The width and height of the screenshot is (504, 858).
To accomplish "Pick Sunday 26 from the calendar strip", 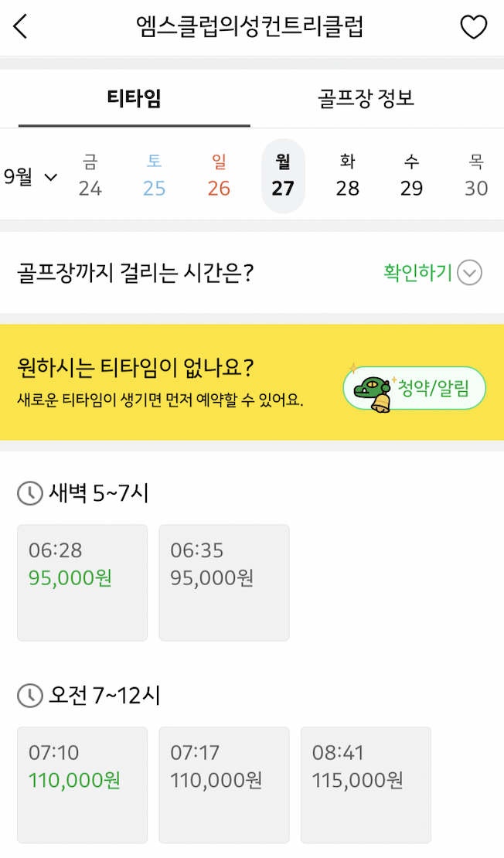I will [218, 176].
